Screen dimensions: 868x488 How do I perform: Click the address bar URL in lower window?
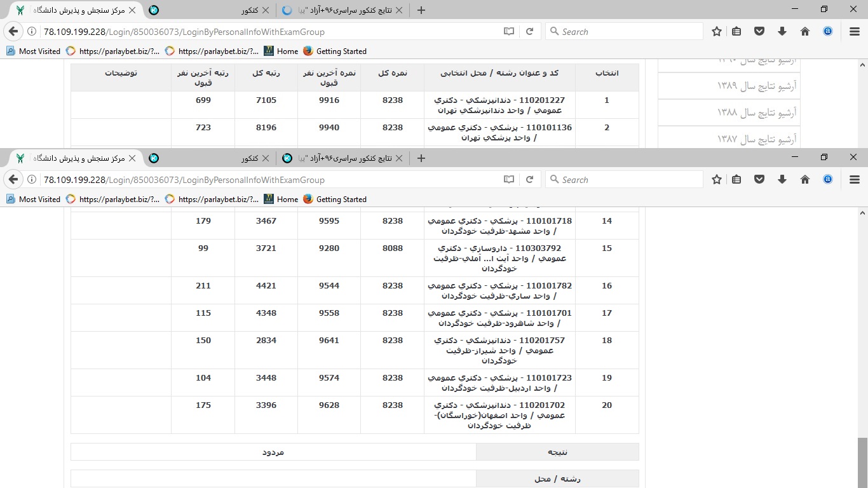[x=184, y=180]
